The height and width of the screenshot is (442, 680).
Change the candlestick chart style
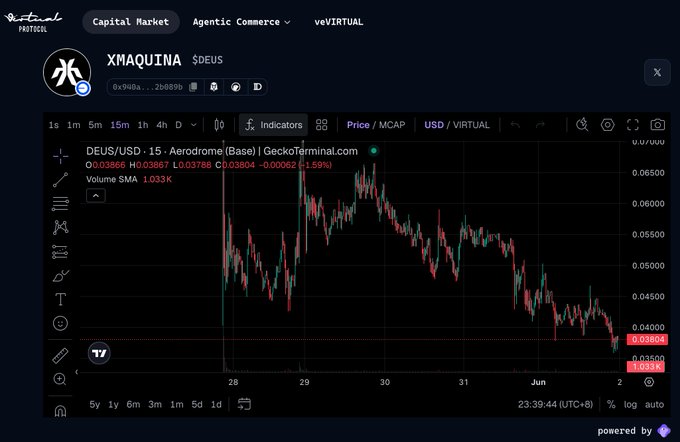point(219,125)
